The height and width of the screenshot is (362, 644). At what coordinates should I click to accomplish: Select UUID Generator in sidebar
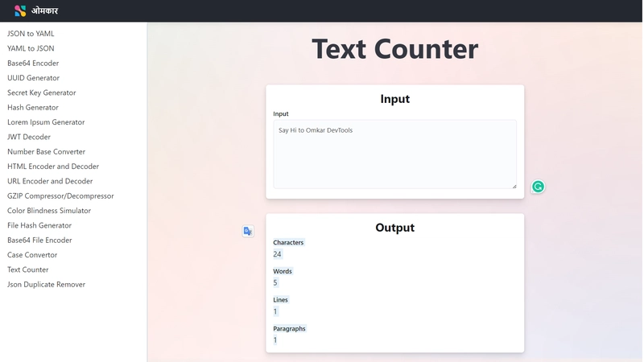[33, 78]
